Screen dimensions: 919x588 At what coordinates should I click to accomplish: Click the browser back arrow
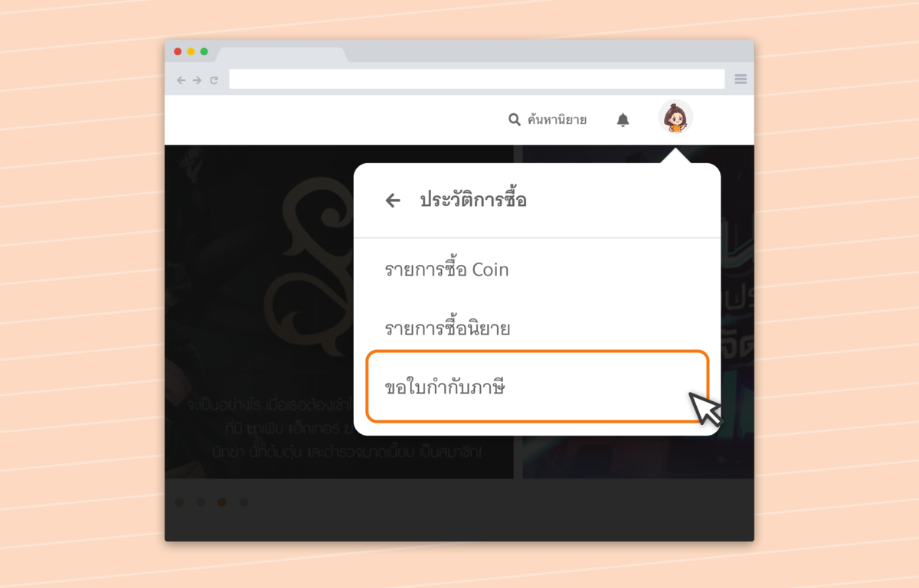[x=181, y=80]
